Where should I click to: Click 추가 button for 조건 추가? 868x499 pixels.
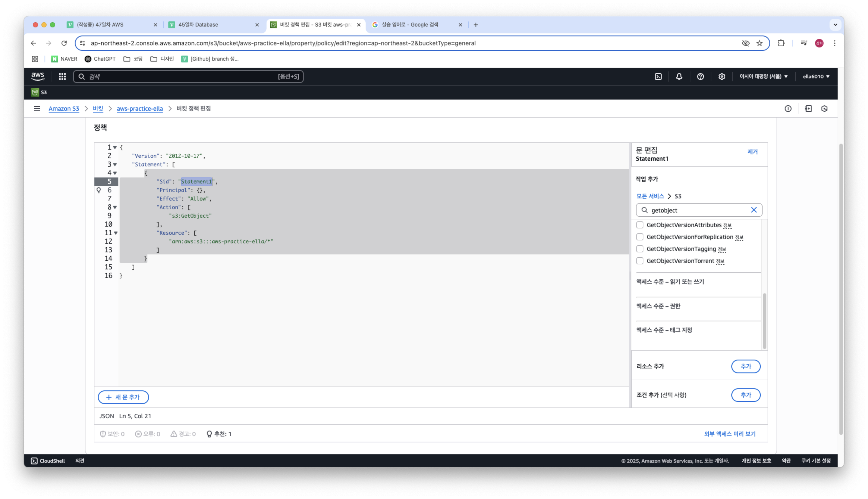pyautogui.click(x=745, y=395)
